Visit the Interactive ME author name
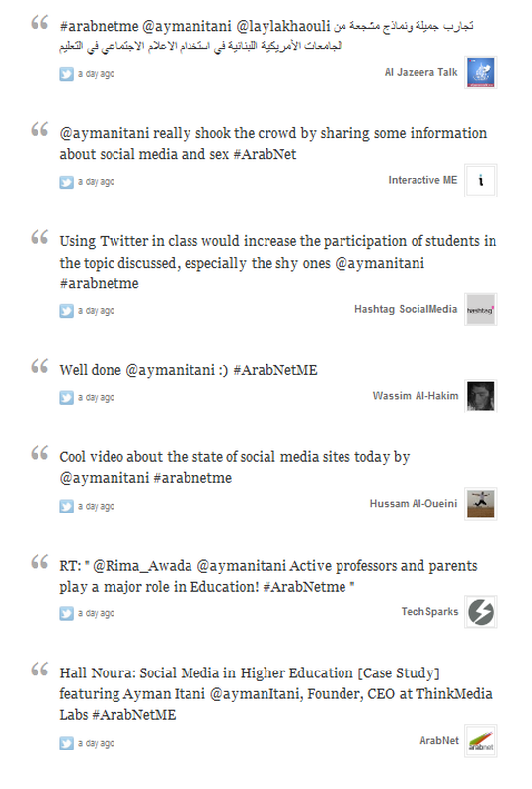 (x=422, y=180)
